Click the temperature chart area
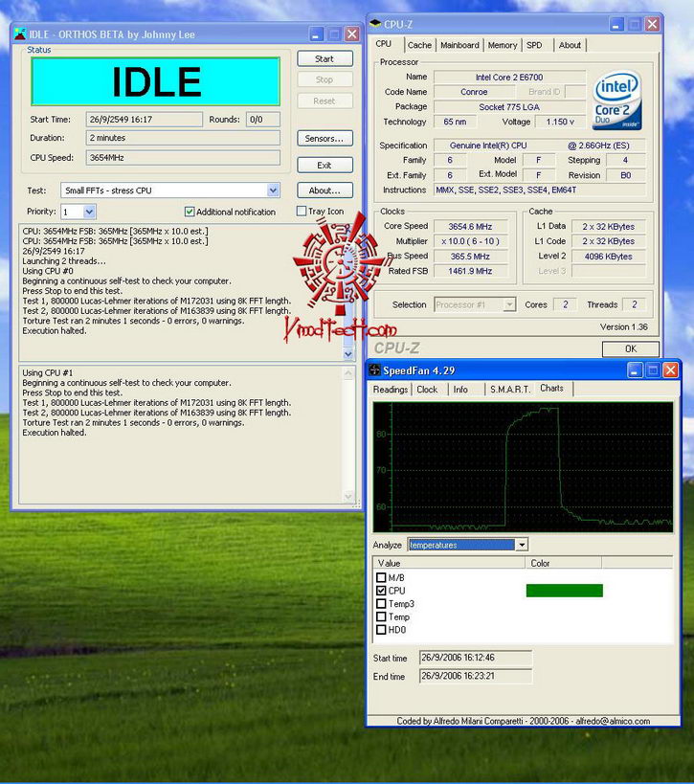 (x=523, y=466)
